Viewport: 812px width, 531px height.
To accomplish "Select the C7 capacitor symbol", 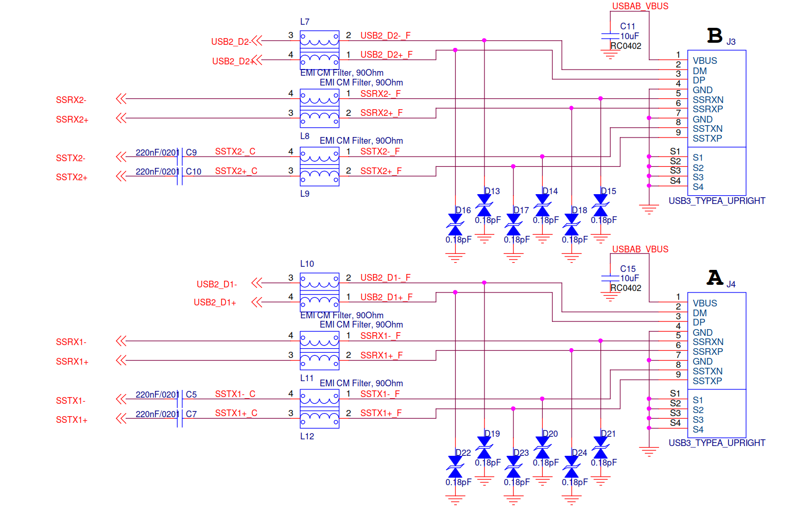I will 180,418.
